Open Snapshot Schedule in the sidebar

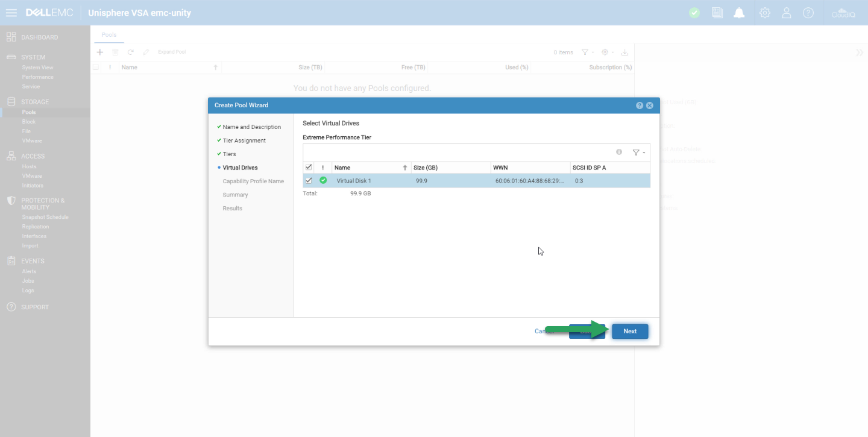(x=45, y=217)
